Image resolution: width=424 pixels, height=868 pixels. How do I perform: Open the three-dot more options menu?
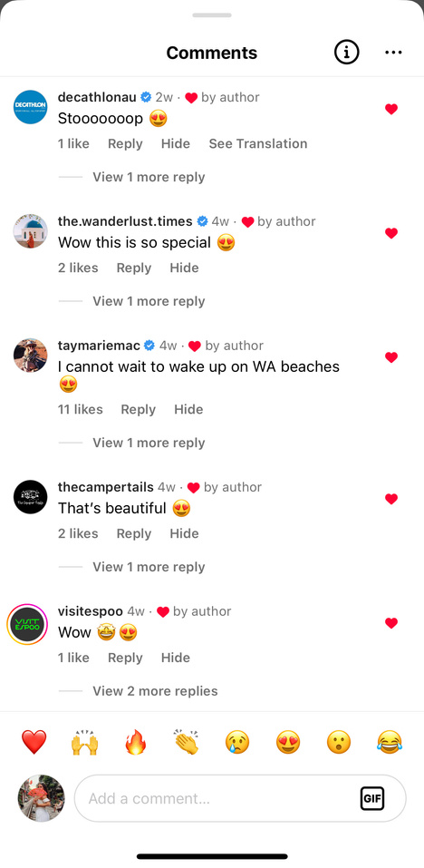tap(393, 53)
